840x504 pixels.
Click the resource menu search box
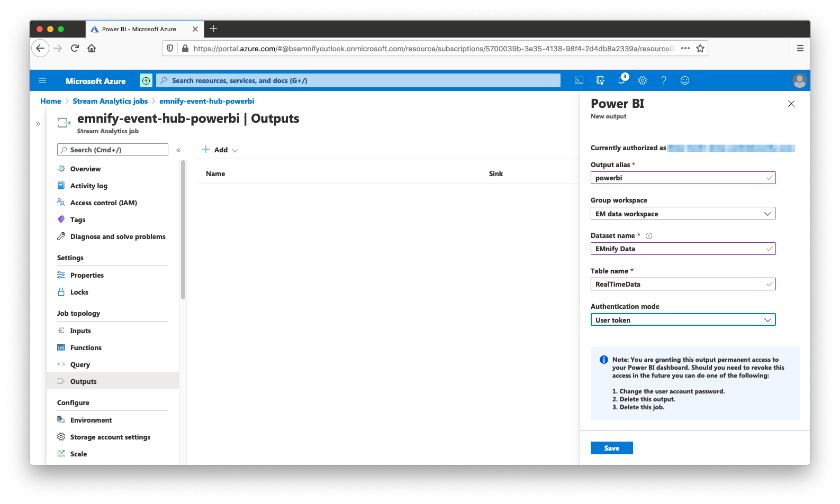pos(113,150)
